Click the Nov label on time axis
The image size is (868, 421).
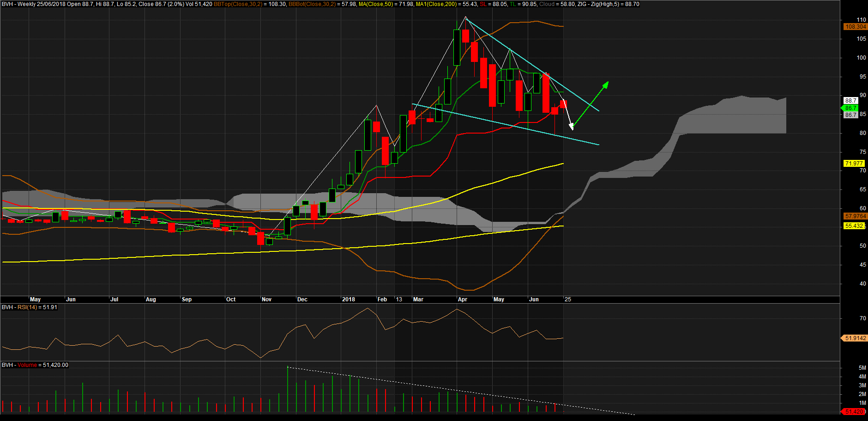tap(266, 299)
